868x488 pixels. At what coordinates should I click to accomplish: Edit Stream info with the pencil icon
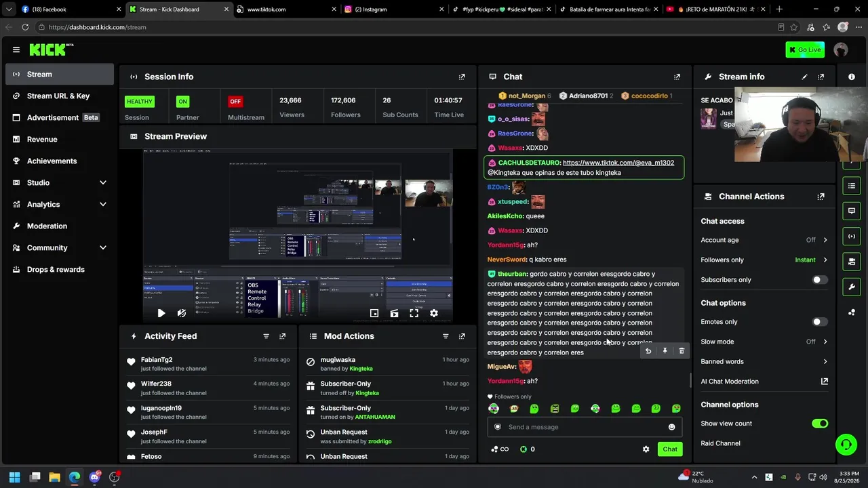point(804,77)
